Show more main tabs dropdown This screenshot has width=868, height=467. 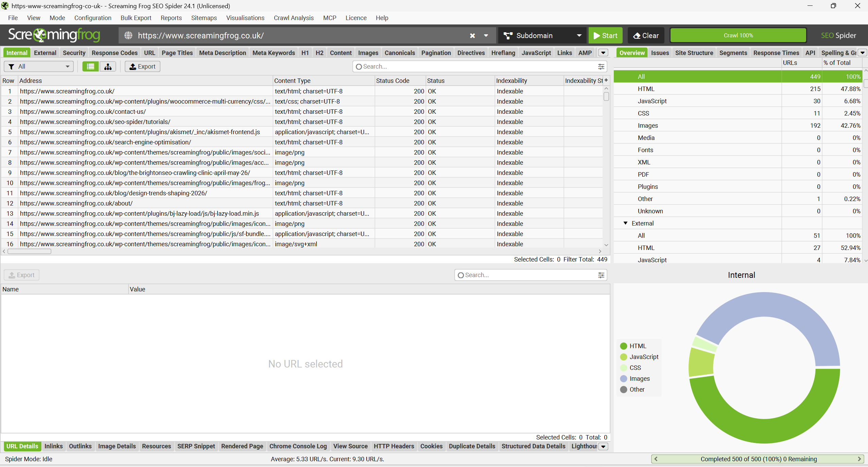pyautogui.click(x=603, y=53)
